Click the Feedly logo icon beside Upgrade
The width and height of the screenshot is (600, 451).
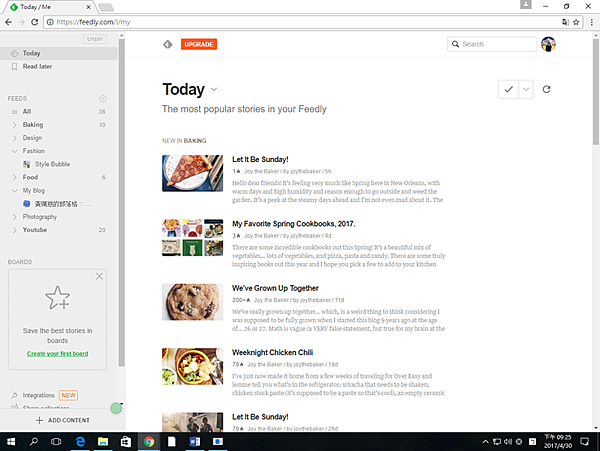(168, 44)
